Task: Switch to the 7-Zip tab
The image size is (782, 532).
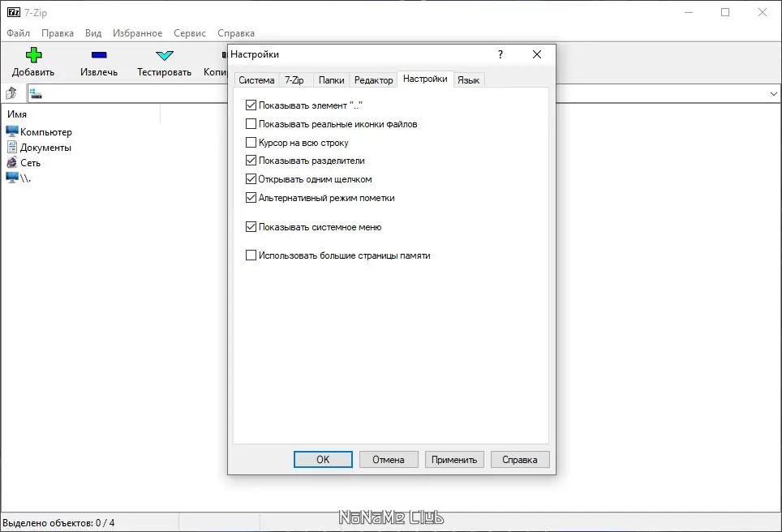Action: [294, 80]
